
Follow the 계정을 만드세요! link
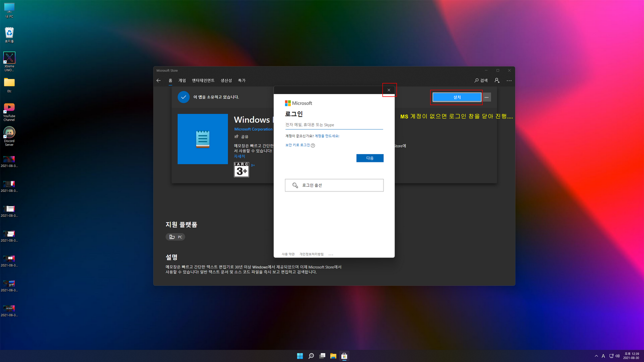click(327, 136)
